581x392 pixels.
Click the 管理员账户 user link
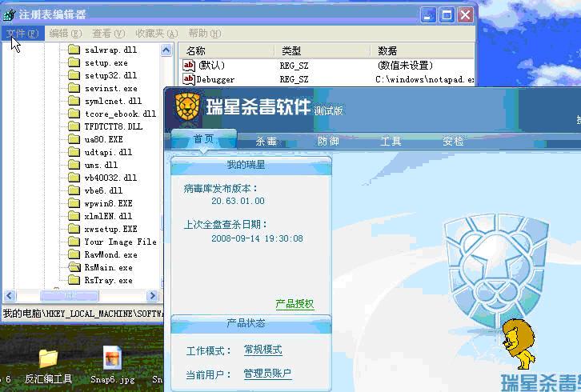click(267, 374)
